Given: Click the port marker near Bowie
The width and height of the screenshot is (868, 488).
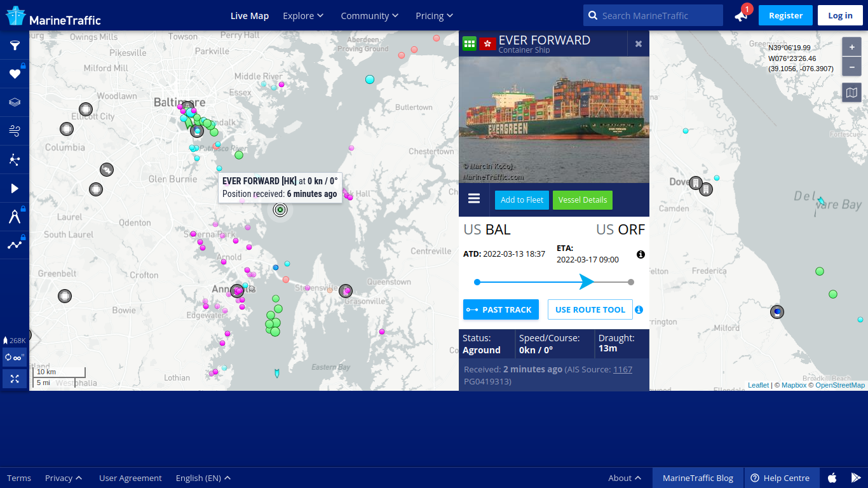Looking at the screenshot, I should pos(65,296).
